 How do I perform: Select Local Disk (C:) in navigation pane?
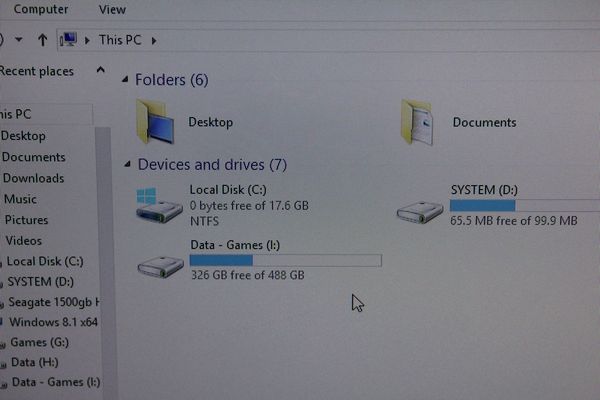tap(45, 261)
